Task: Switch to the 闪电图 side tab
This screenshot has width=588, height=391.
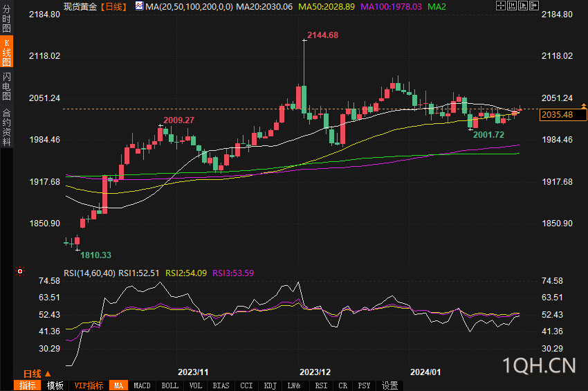Action: pyautogui.click(x=6, y=86)
